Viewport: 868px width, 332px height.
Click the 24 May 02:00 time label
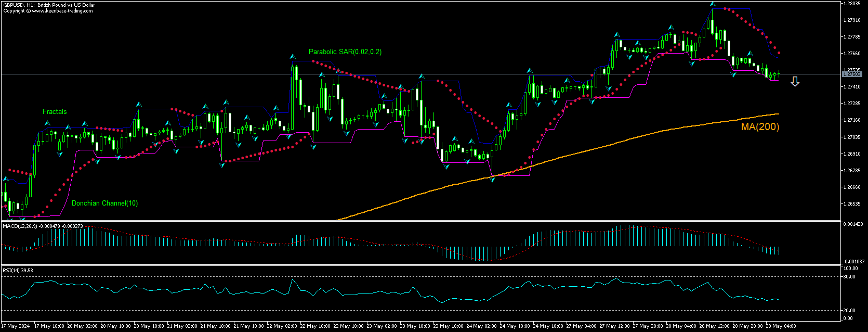pyautogui.click(x=482, y=326)
